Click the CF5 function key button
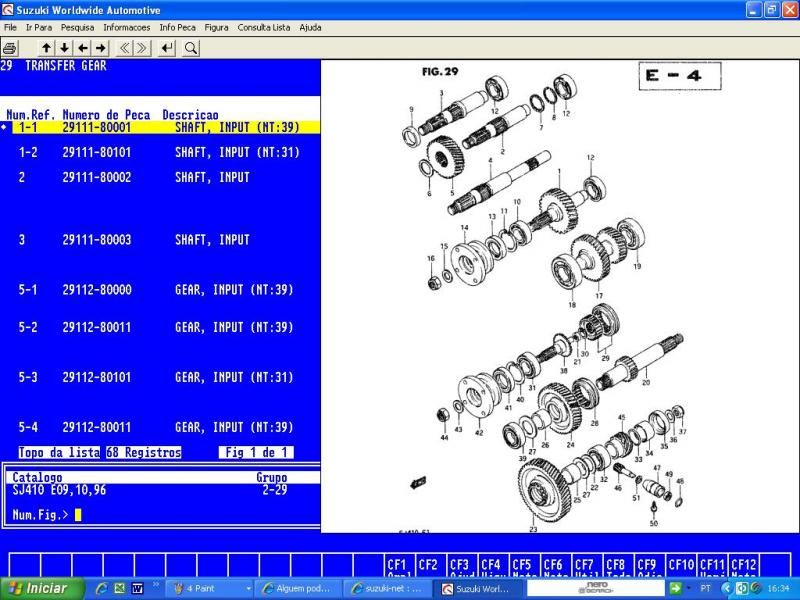Image resolution: width=800 pixels, height=600 pixels. 524,565
